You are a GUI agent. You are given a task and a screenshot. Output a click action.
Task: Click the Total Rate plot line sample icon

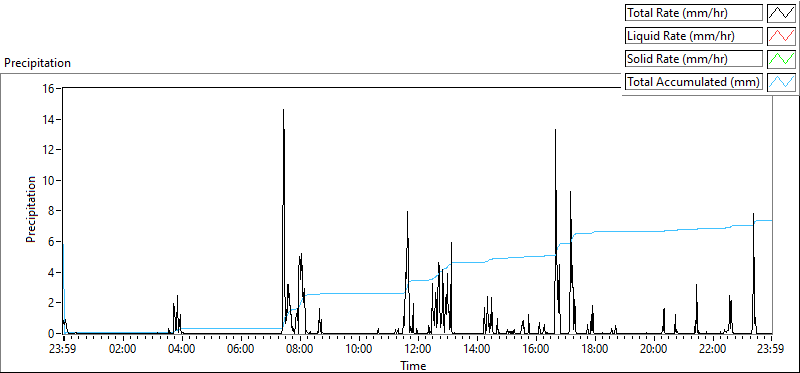(x=782, y=13)
